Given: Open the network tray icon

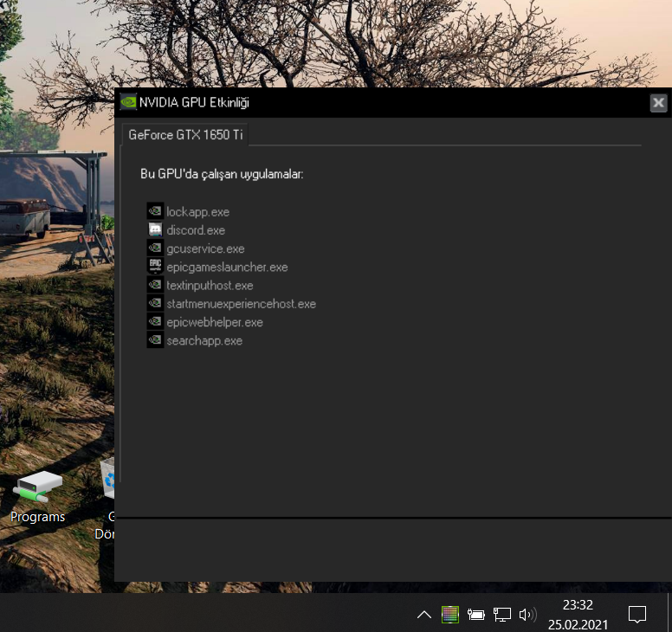Looking at the screenshot, I should pyautogui.click(x=502, y=615).
